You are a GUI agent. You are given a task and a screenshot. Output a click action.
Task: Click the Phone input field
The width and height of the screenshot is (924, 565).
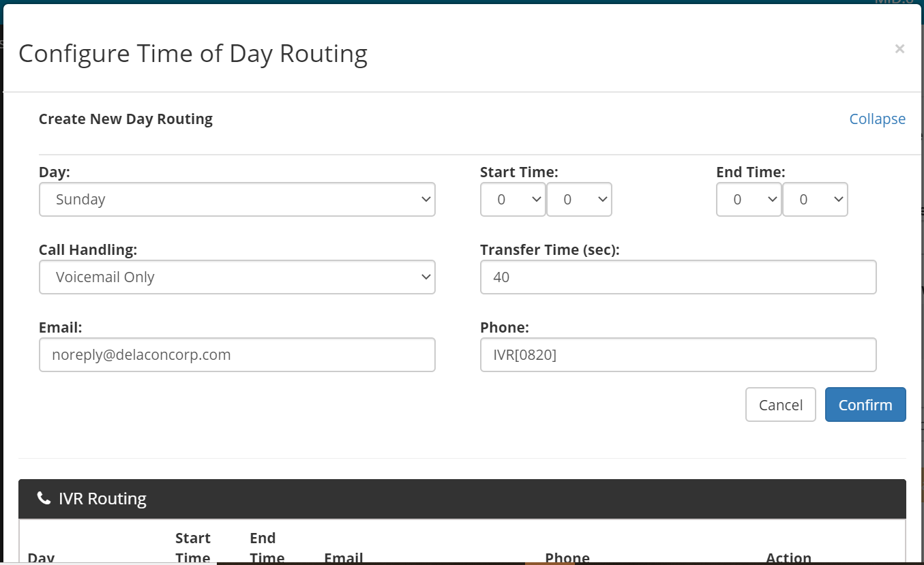coord(679,355)
